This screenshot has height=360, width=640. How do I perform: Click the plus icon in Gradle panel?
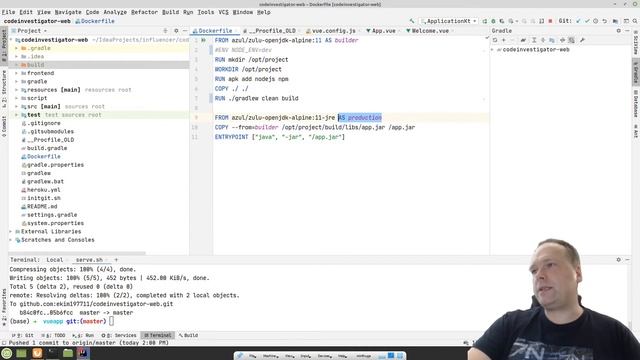pyautogui.click(x=504, y=40)
